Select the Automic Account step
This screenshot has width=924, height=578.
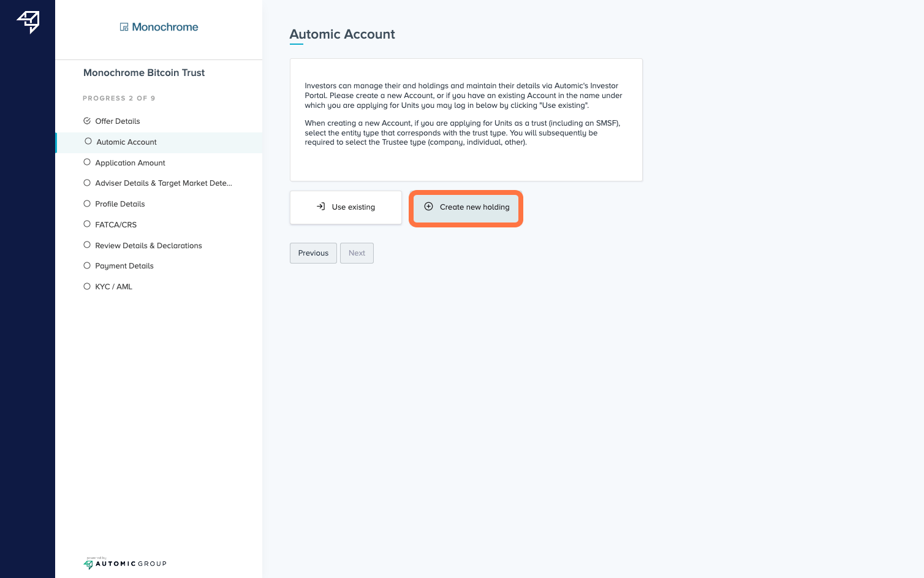[159, 142]
